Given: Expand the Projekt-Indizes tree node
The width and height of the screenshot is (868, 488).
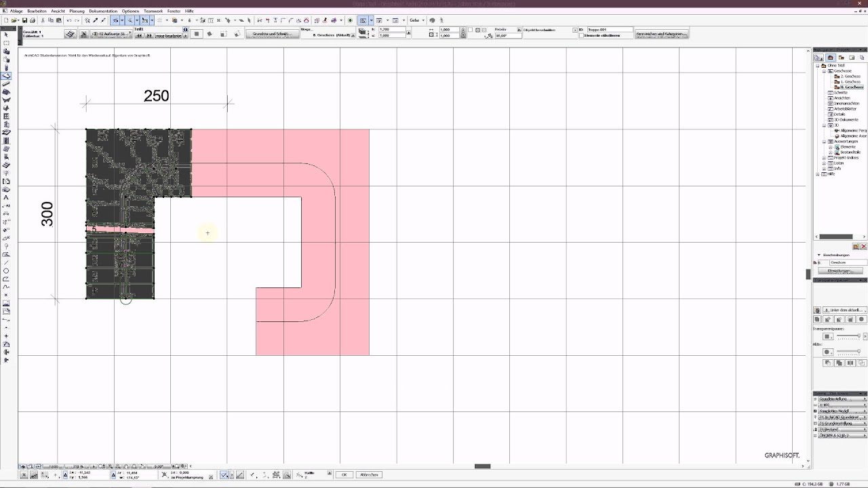Looking at the screenshot, I should point(824,158).
